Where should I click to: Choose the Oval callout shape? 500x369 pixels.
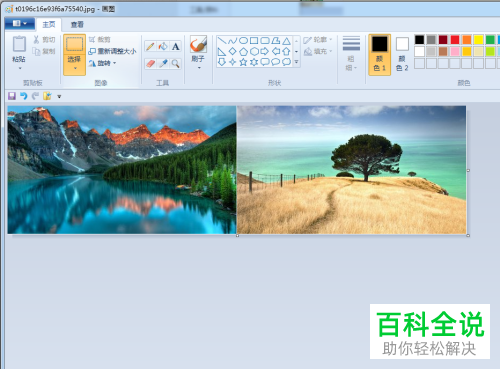tap(275, 62)
